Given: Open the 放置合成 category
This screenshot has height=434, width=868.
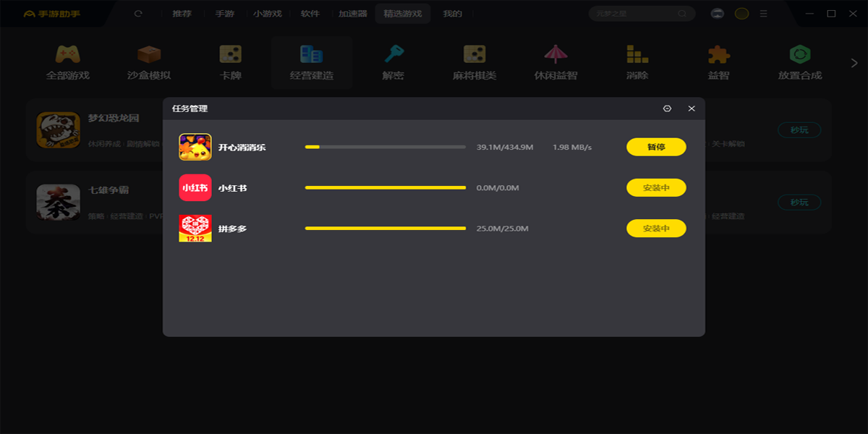Looking at the screenshot, I should [799, 63].
